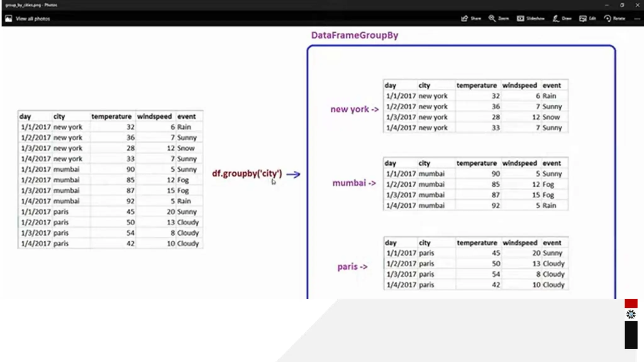
Task: Click the 'new york ->' label
Action: (x=354, y=109)
